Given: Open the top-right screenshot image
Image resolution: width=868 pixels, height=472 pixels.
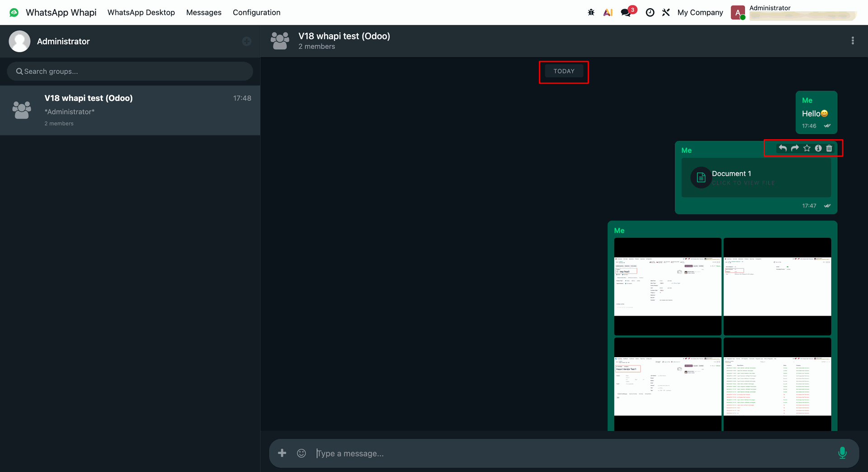Looking at the screenshot, I should coord(777,287).
